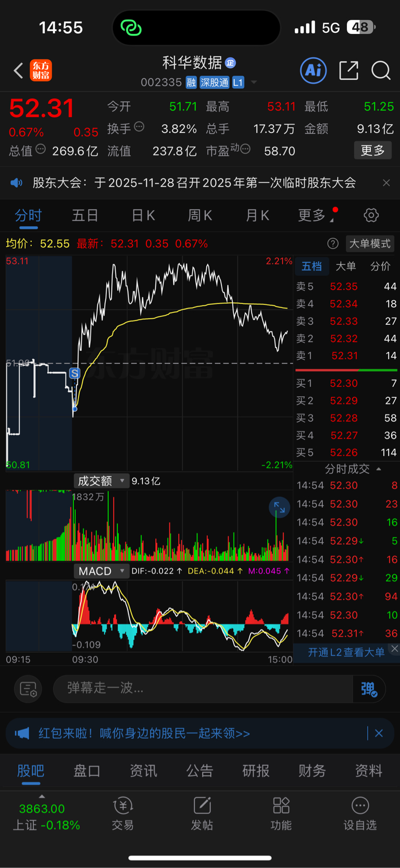Image resolution: width=400 pixels, height=868 pixels.
Task: Switch to the 日K chart tab
Action: [143, 215]
